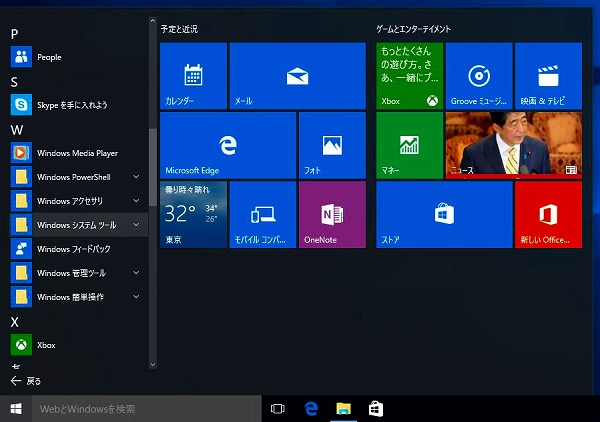
Task: Jump via the letter P header
Action: (14, 34)
